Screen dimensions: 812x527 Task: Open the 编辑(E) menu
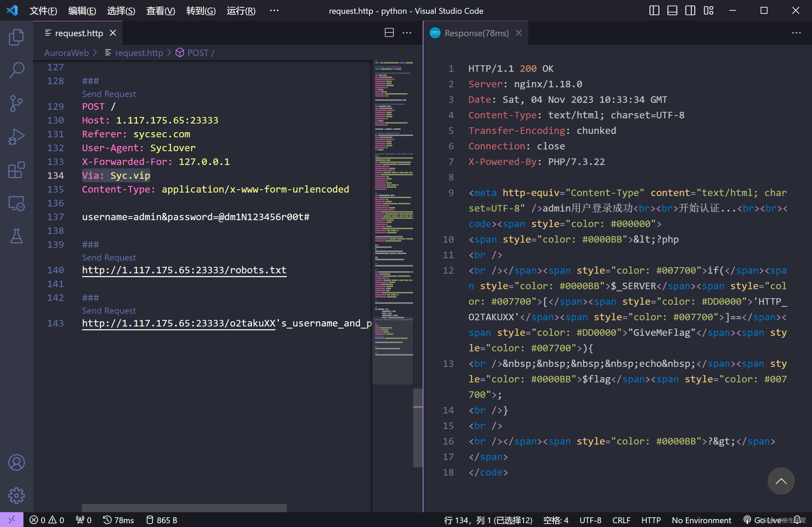tap(82, 11)
